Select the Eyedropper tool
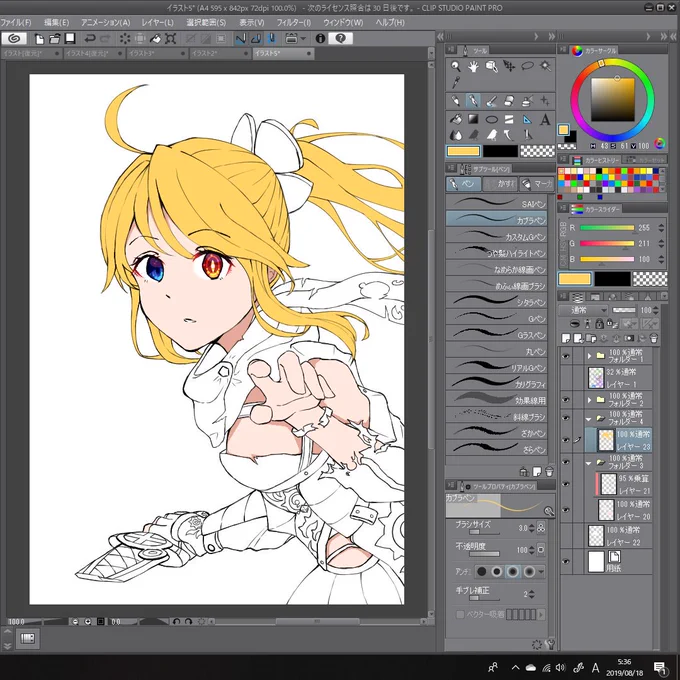Image resolution: width=680 pixels, height=680 pixels. pos(455,82)
